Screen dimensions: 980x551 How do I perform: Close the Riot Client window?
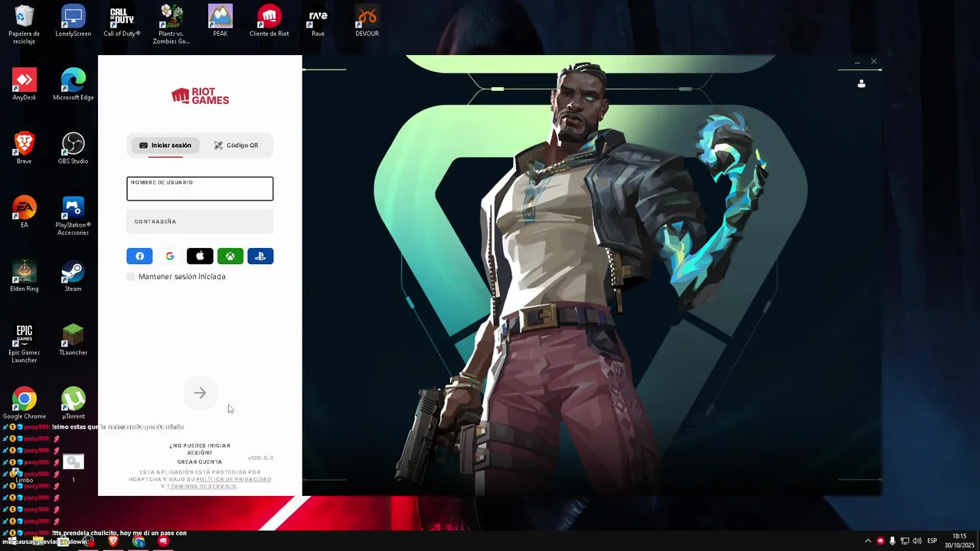[x=874, y=61]
